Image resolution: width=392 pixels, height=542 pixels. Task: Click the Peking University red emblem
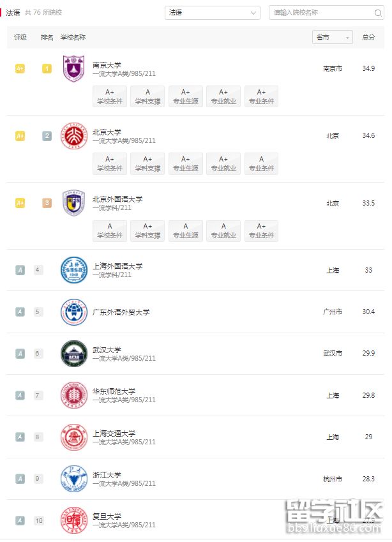(x=73, y=136)
